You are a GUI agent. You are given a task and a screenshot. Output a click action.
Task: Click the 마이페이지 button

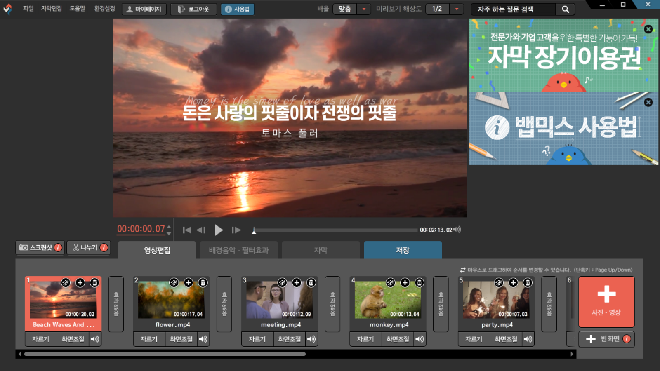(144, 9)
